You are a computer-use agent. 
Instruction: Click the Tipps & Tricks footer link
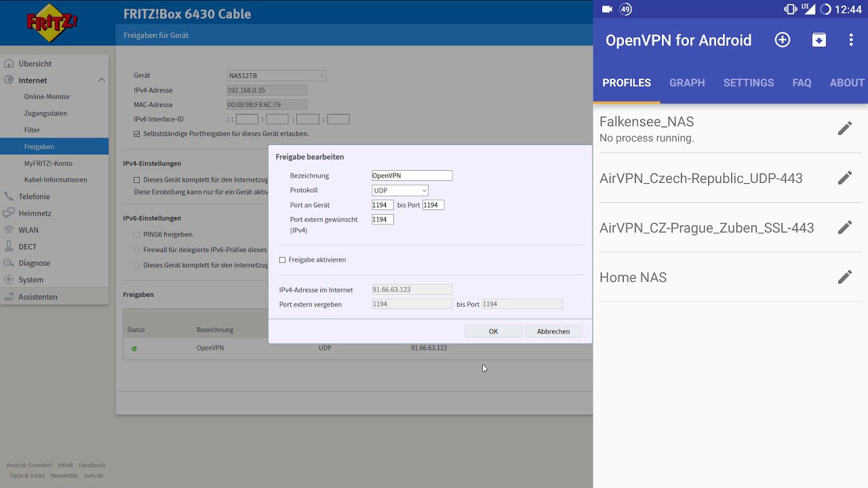click(27, 476)
